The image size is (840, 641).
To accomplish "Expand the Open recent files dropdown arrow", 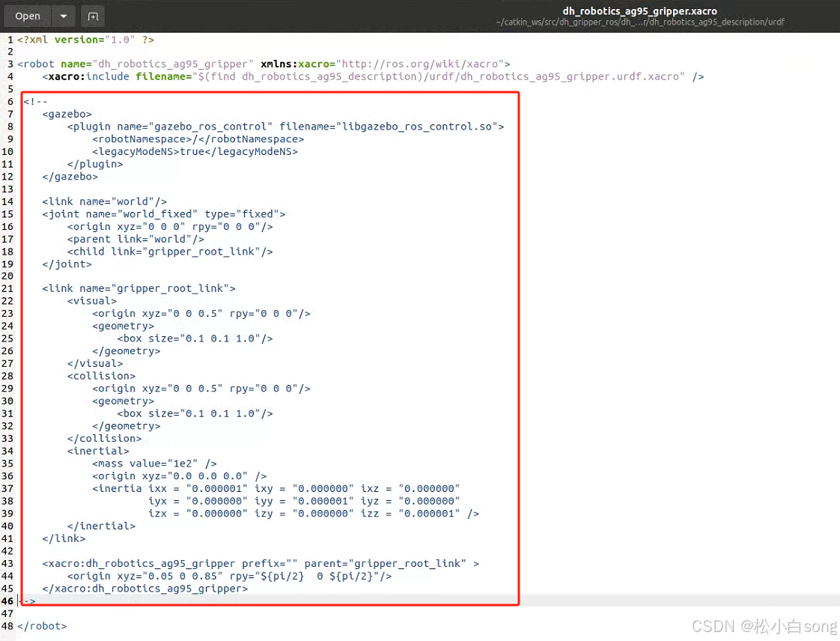I will click(63, 16).
